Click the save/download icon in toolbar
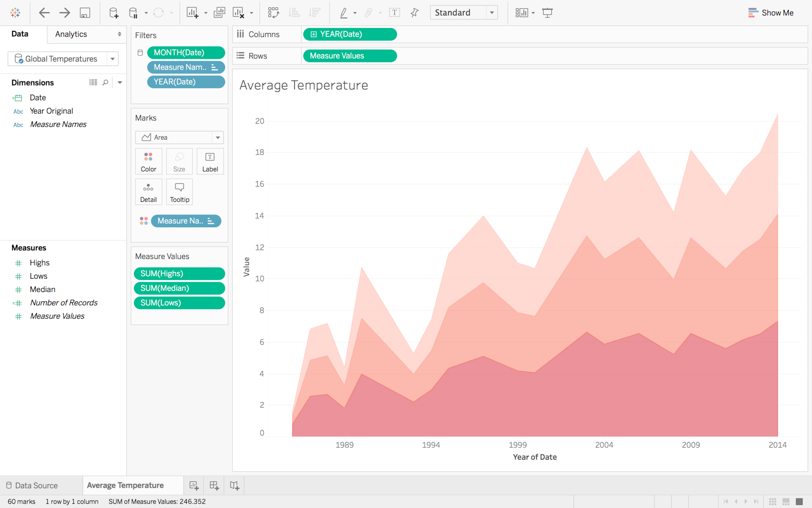The height and width of the screenshot is (508, 812). coord(85,12)
